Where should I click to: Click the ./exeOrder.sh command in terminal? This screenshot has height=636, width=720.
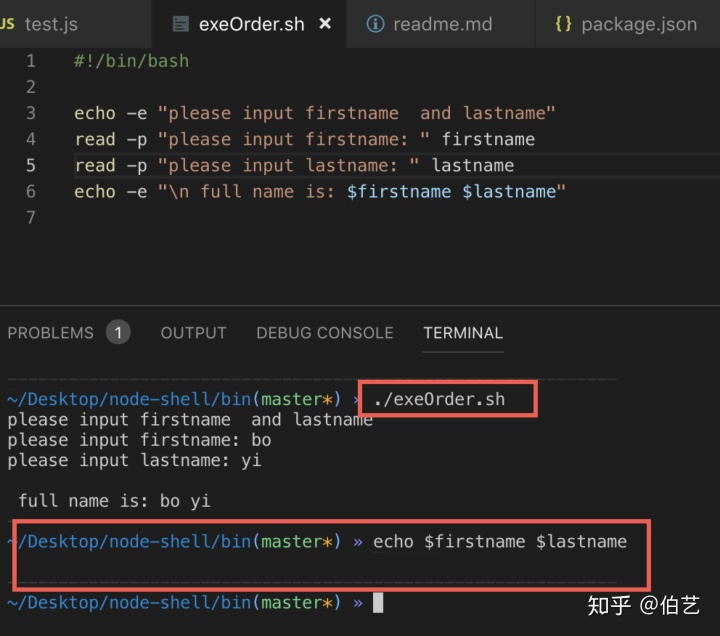(439, 399)
